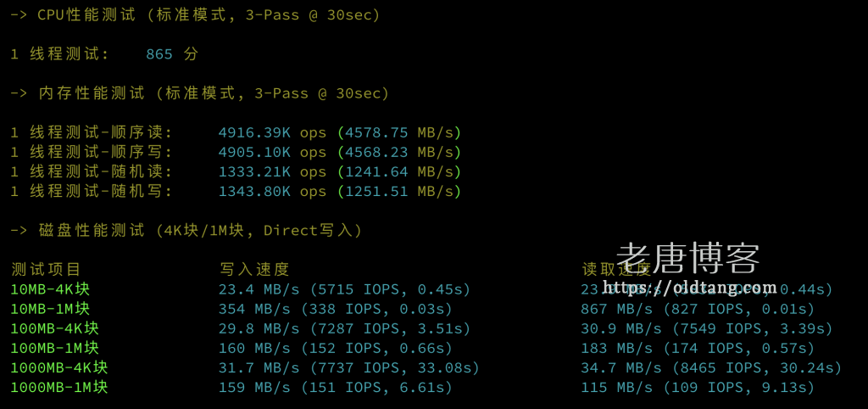Click the https://oldtang.com watermark URL
The image size is (868, 409).
coord(693,287)
